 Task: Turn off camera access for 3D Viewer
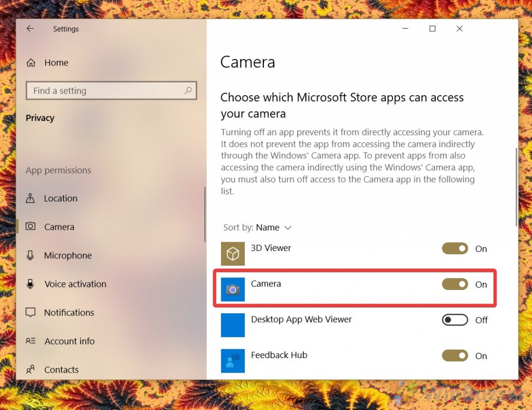click(x=455, y=248)
